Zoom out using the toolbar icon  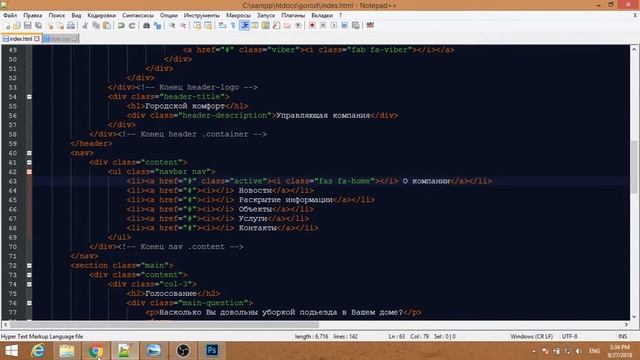pos(183,25)
